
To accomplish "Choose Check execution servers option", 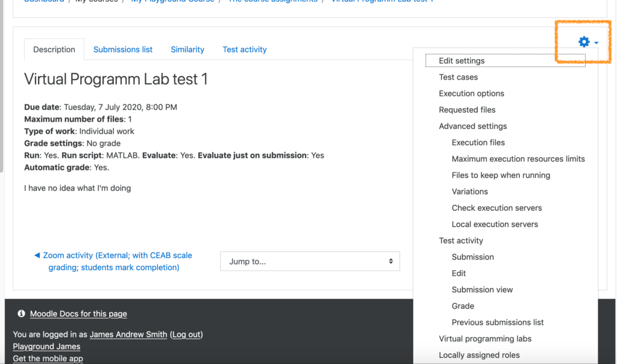I will (496, 207).
